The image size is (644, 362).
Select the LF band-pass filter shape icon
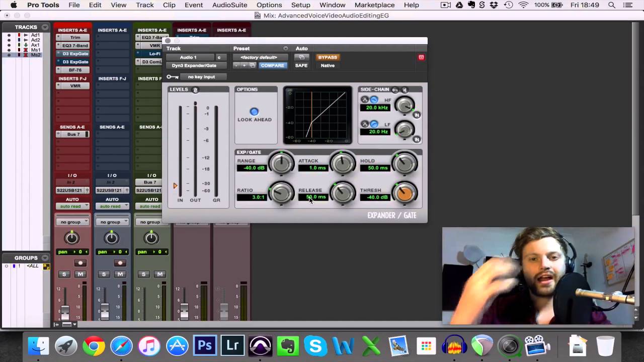click(365, 124)
